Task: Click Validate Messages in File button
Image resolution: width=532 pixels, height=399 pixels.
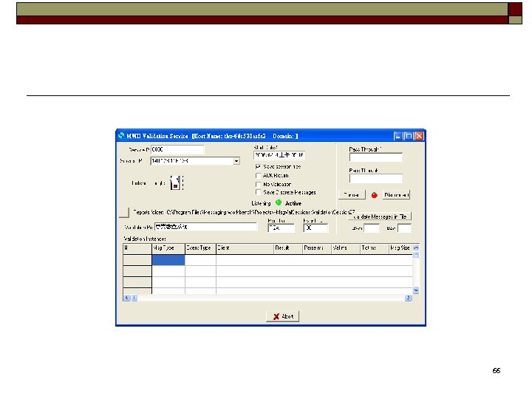Action: coord(380,216)
